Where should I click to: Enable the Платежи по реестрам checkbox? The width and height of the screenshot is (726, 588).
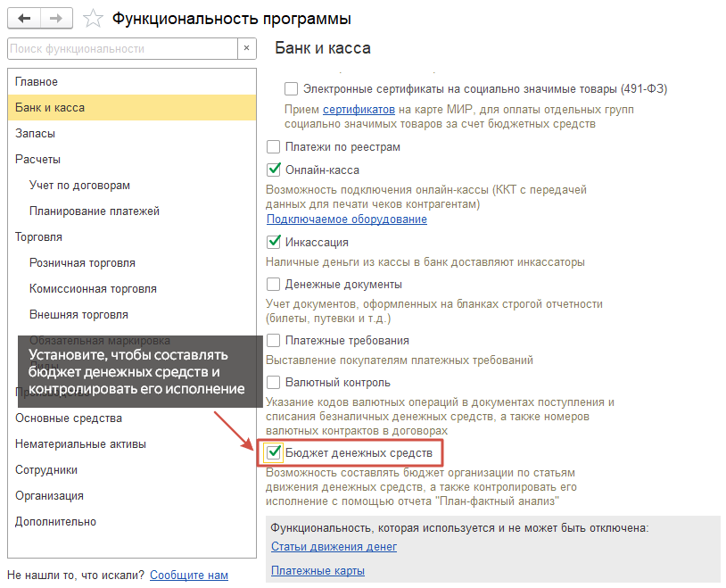274,147
